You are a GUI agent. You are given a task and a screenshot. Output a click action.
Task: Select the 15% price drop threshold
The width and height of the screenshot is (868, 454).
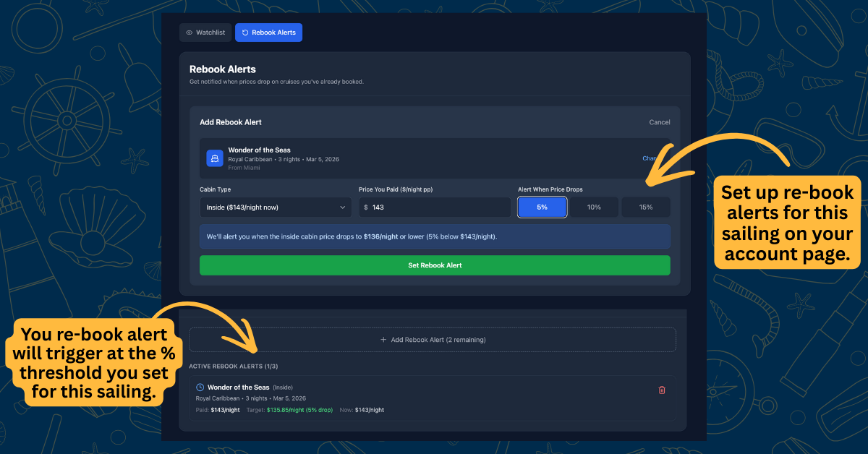(x=645, y=207)
